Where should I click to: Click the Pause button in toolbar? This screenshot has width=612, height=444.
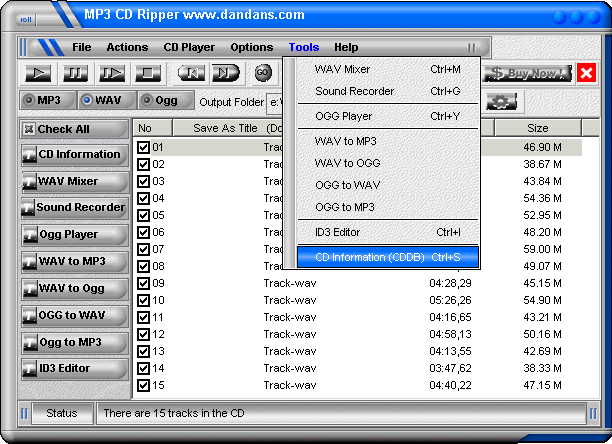coord(75,73)
